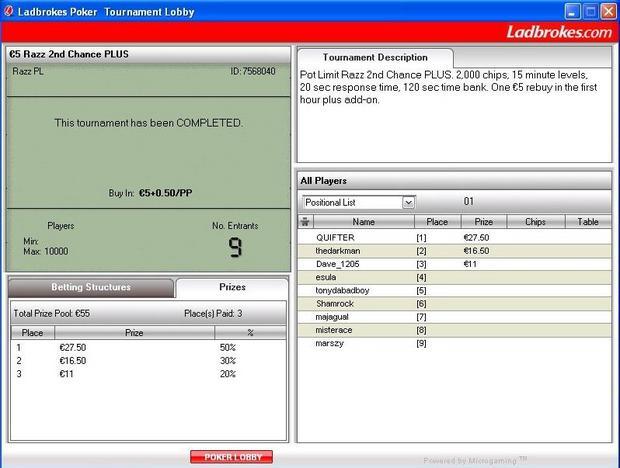The image size is (620, 468).
Task: Open the Positional List dropdown arrow
Action: tap(408, 203)
